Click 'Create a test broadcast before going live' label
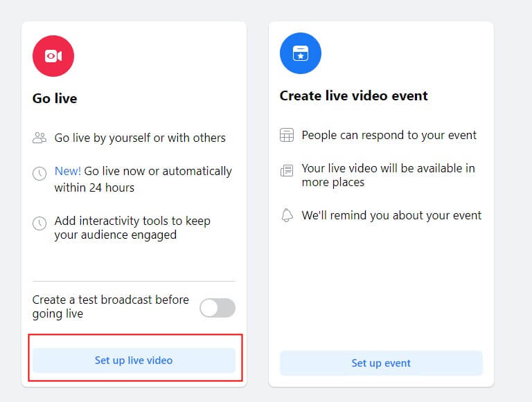Viewport: 532px width, 402px height. 111,307
